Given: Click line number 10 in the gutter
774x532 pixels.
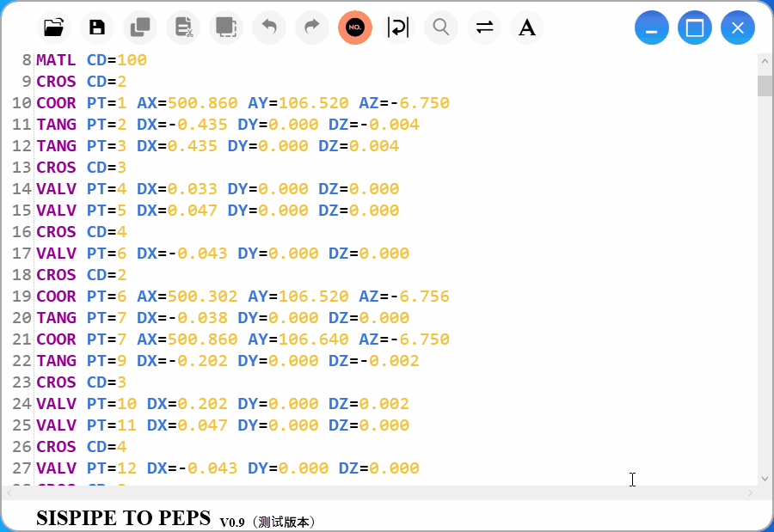Looking at the screenshot, I should [21, 103].
